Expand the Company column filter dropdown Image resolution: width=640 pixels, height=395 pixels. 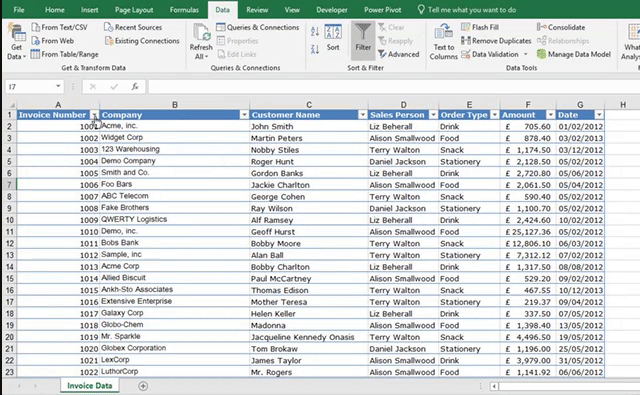244,115
